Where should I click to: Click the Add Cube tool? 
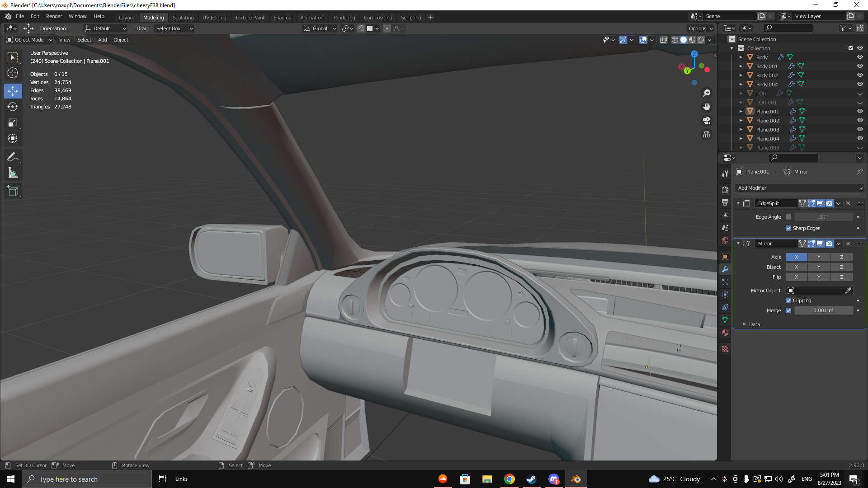click(13, 191)
